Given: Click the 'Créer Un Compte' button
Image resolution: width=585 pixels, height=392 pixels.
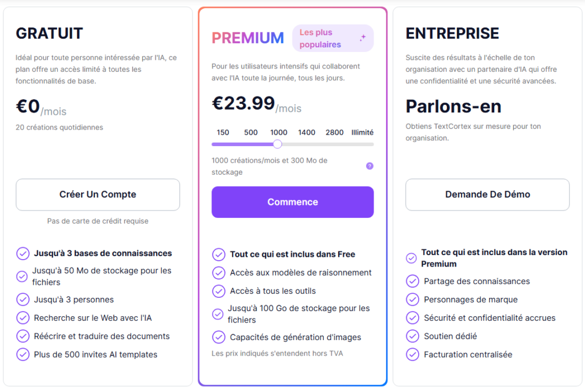Looking at the screenshot, I should coord(97,194).
